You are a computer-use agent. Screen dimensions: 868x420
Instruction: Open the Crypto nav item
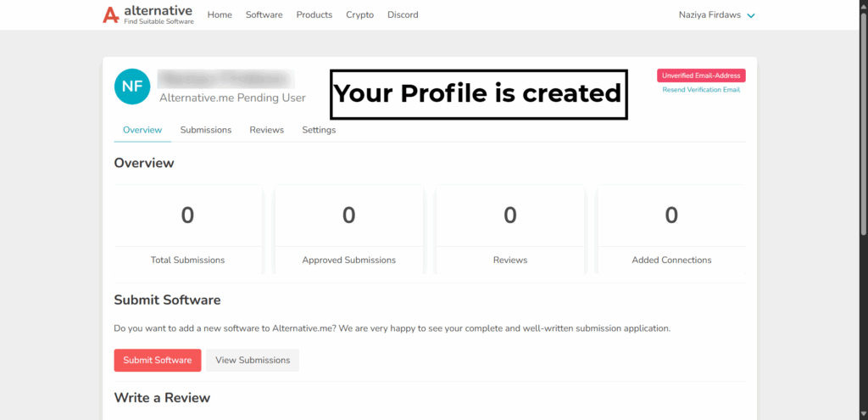point(359,15)
